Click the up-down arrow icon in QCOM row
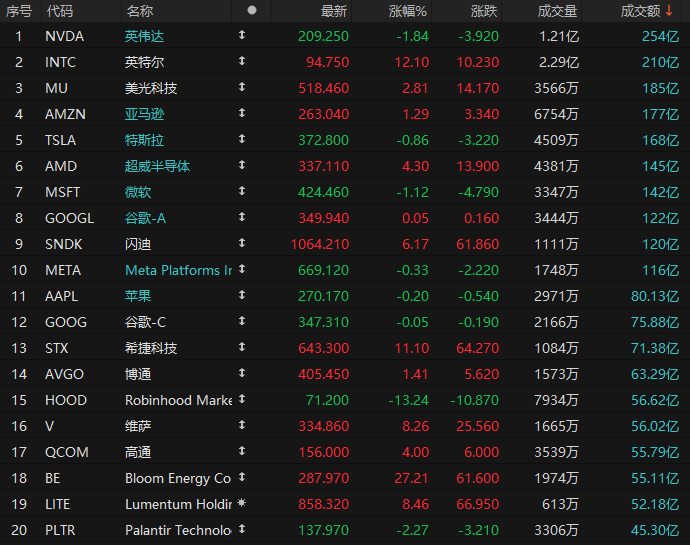 [x=242, y=450]
